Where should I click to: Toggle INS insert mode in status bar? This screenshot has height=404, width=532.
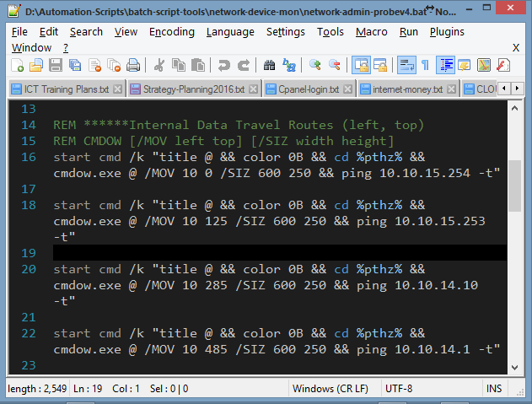(494, 388)
